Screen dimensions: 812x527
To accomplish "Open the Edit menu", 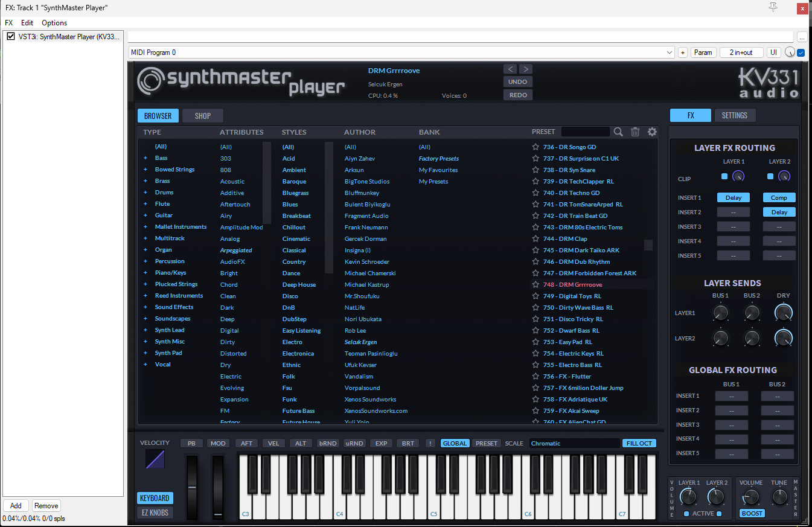I will 27,23.
